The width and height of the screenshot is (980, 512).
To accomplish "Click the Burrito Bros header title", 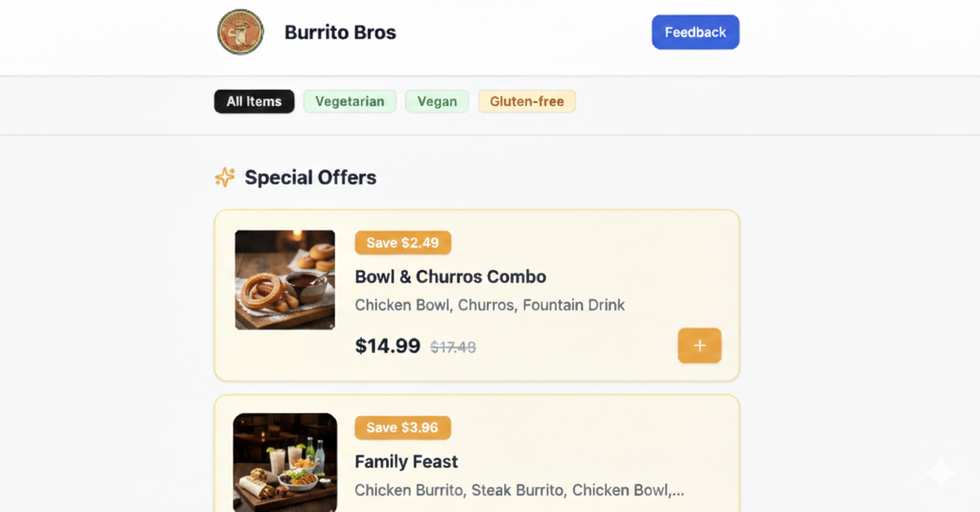I will click(340, 31).
